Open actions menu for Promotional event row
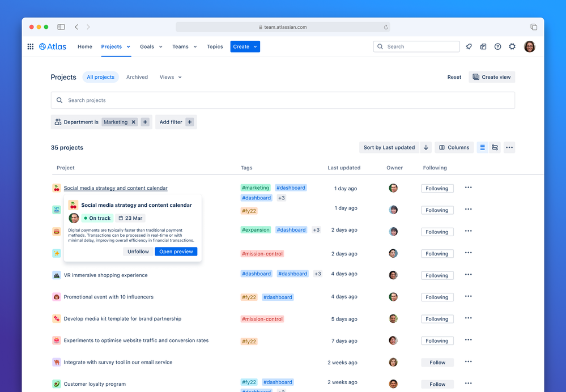Image resolution: width=566 pixels, height=392 pixels. pos(468,296)
